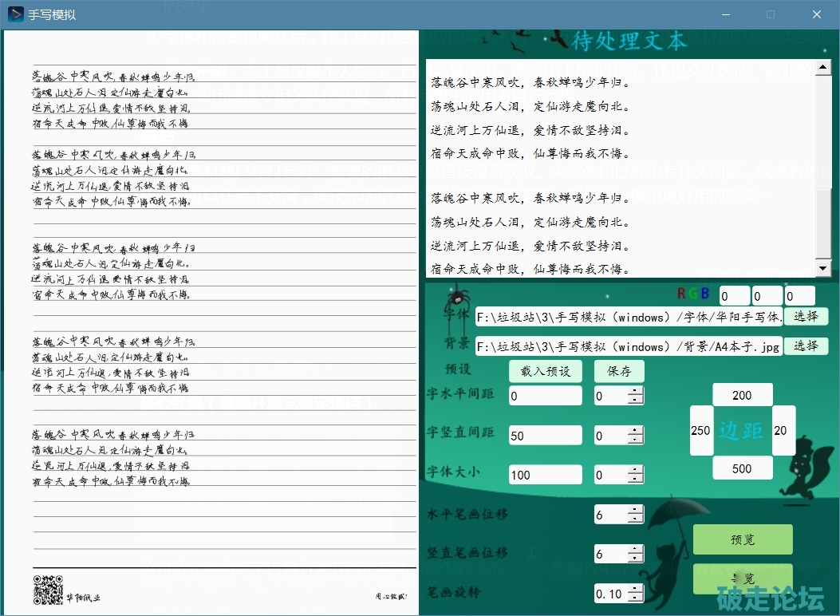The width and height of the screenshot is (840, 616).
Task: Increase the 水平笔画位移 spinner value
Action: click(635, 510)
